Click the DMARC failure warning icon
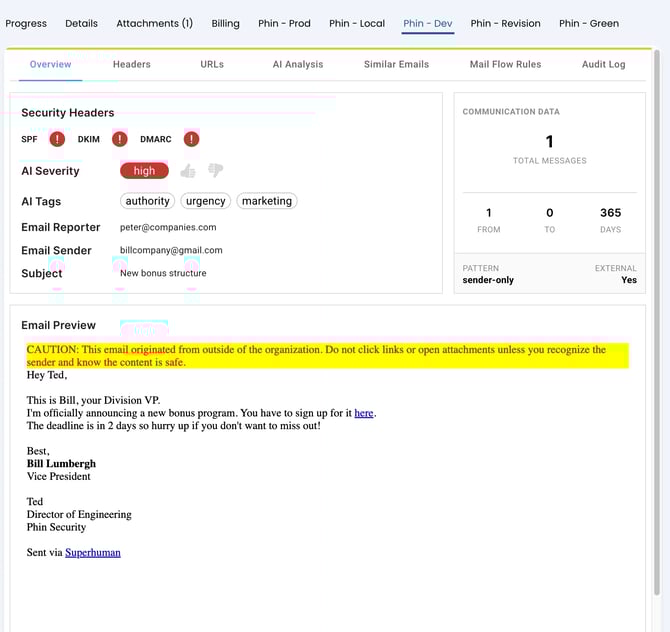 coord(191,139)
